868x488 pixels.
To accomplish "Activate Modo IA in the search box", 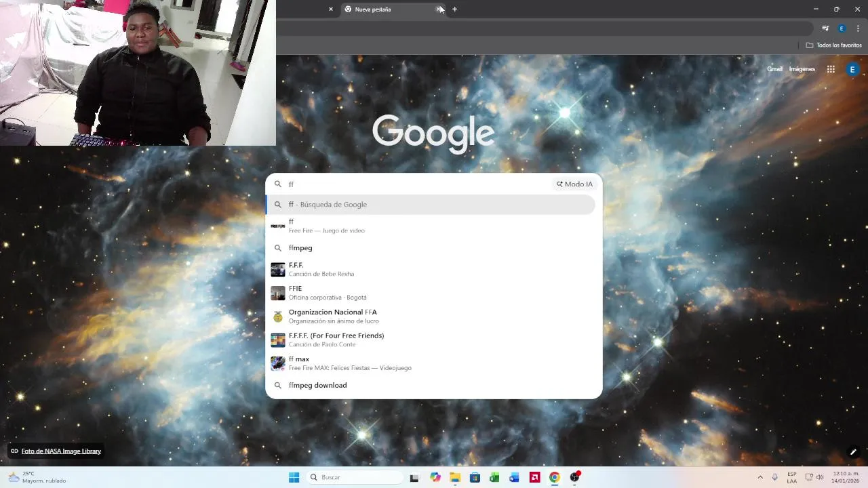I will coord(574,184).
